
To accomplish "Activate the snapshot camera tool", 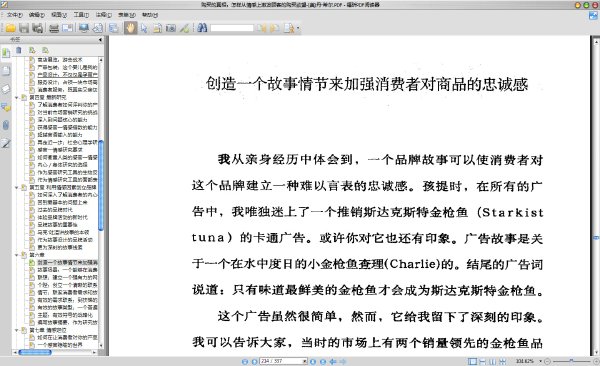I will [x=171, y=28].
